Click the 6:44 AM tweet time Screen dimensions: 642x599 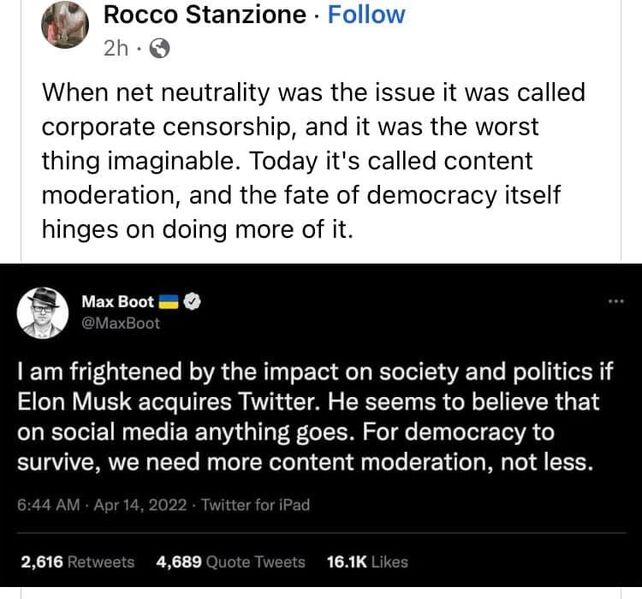click(x=52, y=505)
